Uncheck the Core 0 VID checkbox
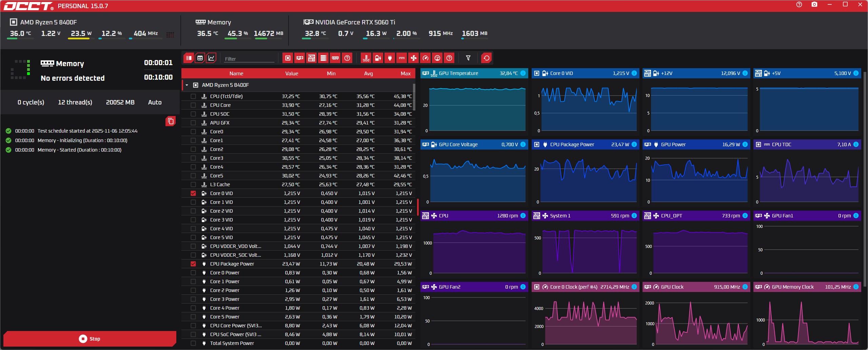 click(193, 193)
